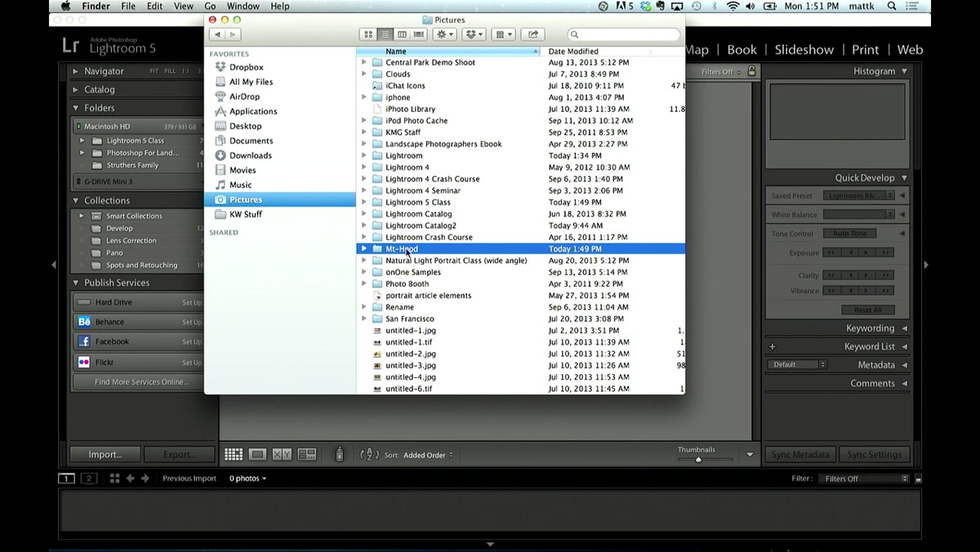Toggle the A-Z sort direction icon
Viewport: 980px width, 552px height.
pos(369,455)
